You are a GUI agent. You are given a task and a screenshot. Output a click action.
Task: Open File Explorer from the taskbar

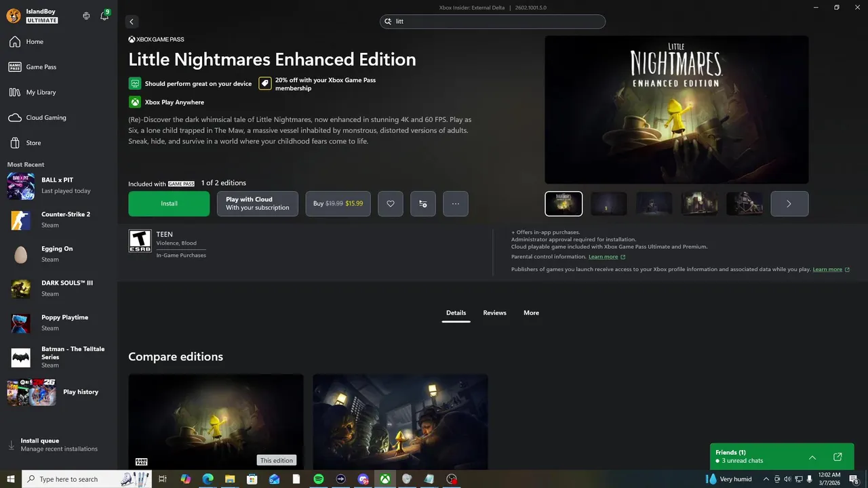pyautogui.click(x=230, y=479)
